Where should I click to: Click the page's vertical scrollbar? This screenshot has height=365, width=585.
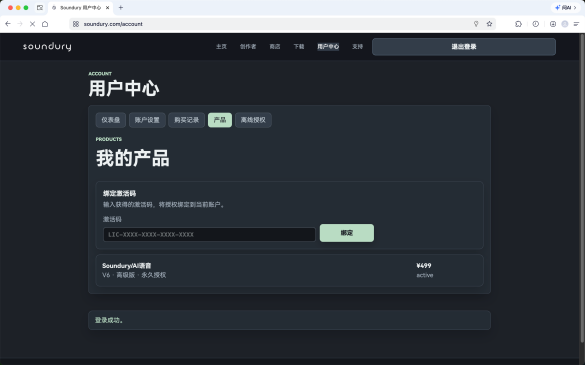(582, 187)
